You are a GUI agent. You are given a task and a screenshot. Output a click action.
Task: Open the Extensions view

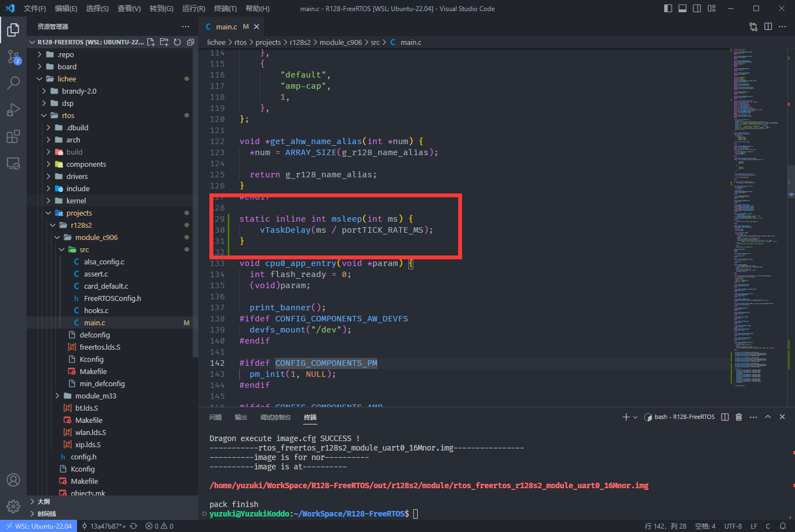13,136
